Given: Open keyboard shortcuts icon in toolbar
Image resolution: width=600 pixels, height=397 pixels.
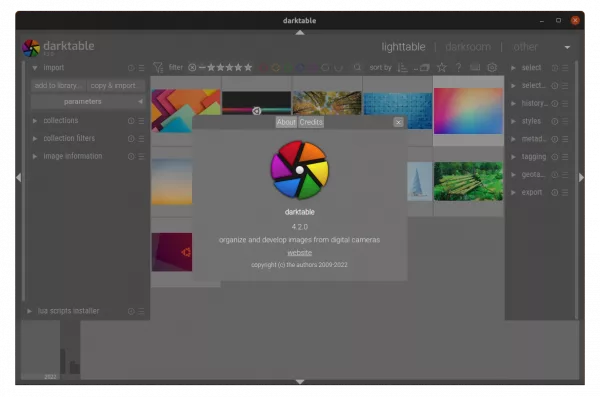Looking at the screenshot, I should [x=475, y=68].
